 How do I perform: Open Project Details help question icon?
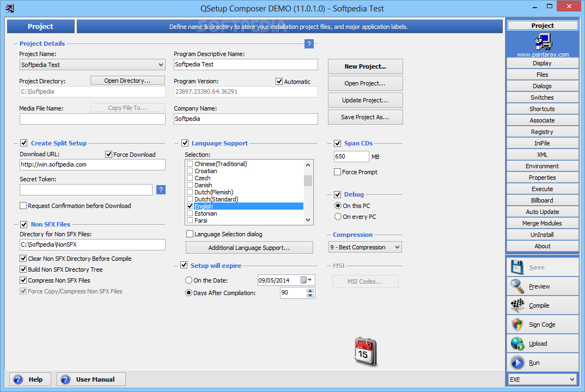(x=309, y=44)
